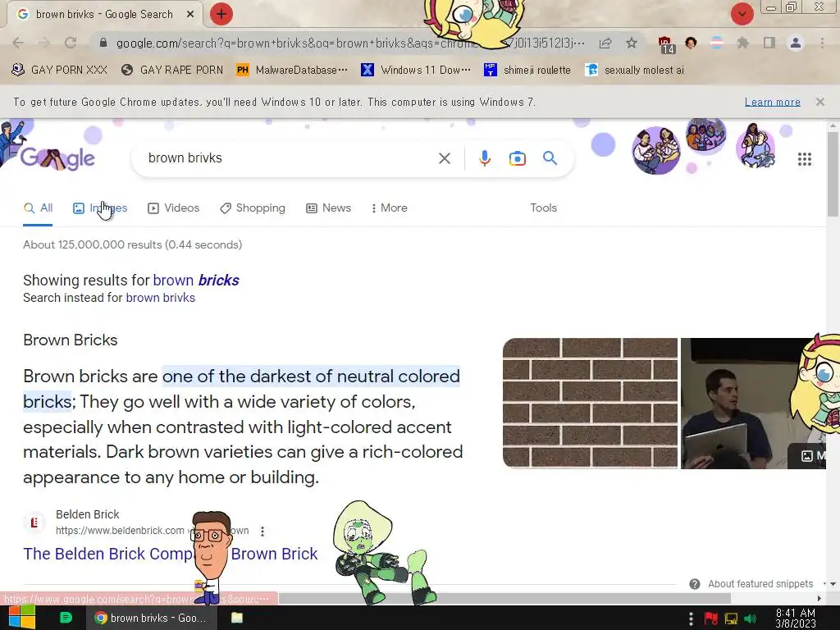Click the red Action Center flag icon
The width and height of the screenshot is (840, 630).
[710, 619]
